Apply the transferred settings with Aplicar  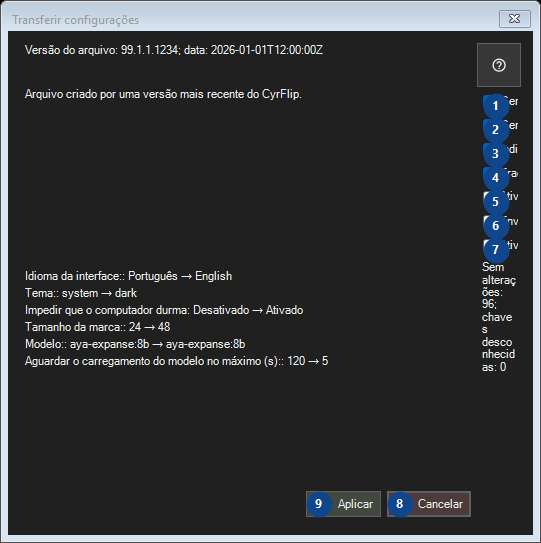(x=343, y=504)
